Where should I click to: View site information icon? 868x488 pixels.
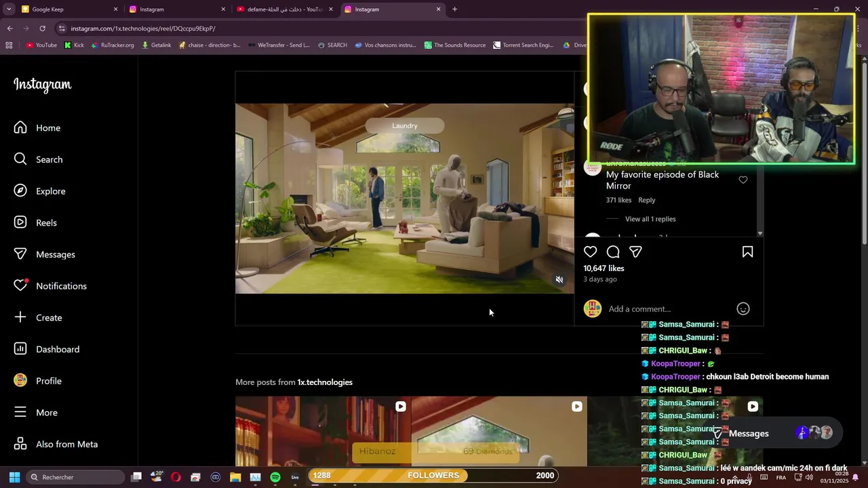[62, 28]
